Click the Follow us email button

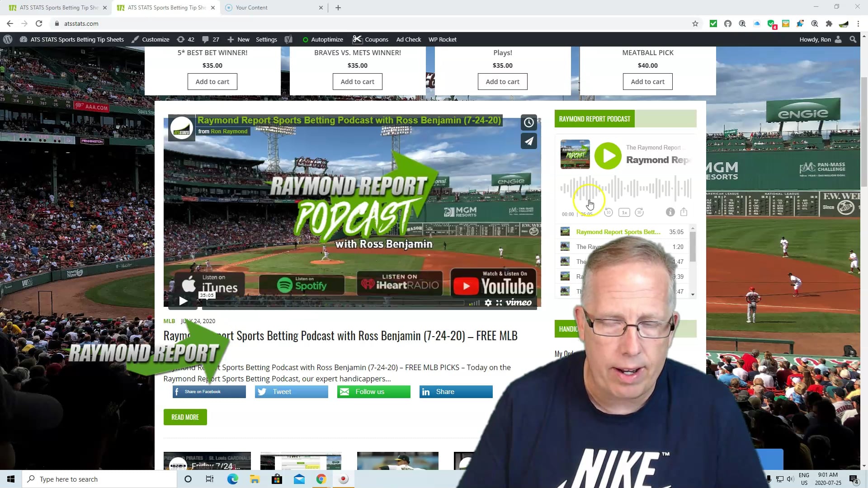pos(374,392)
